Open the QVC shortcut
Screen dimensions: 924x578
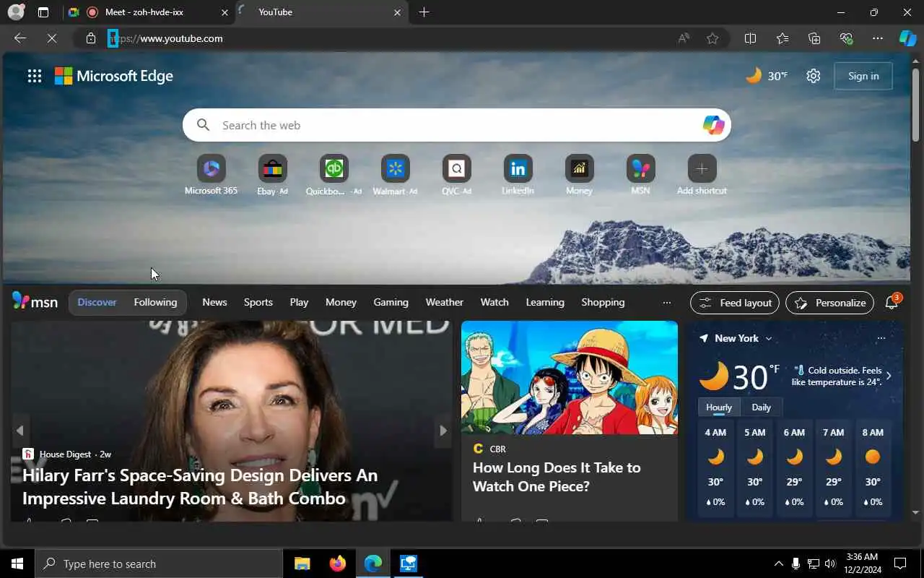point(456,175)
